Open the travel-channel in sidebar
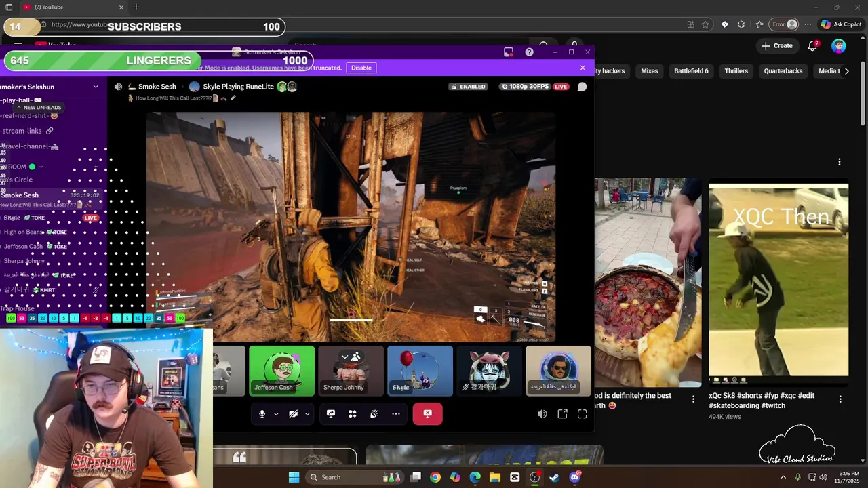 coord(31,146)
